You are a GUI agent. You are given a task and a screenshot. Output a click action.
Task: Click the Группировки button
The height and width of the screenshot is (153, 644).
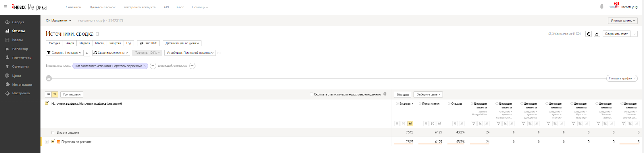click(72, 94)
